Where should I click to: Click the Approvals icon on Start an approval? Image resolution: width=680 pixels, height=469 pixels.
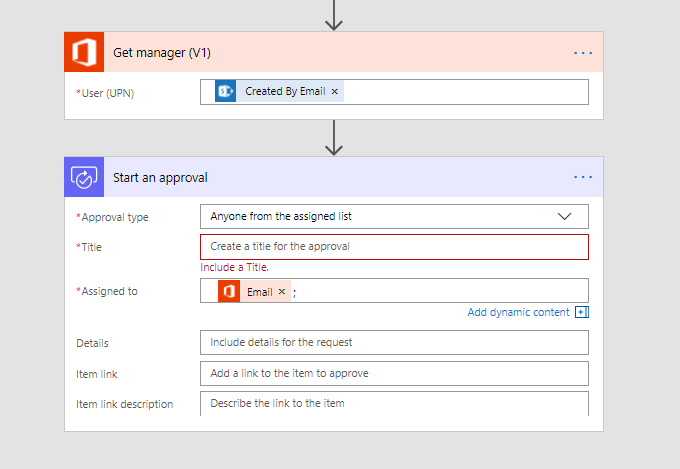[x=84, y=177]
